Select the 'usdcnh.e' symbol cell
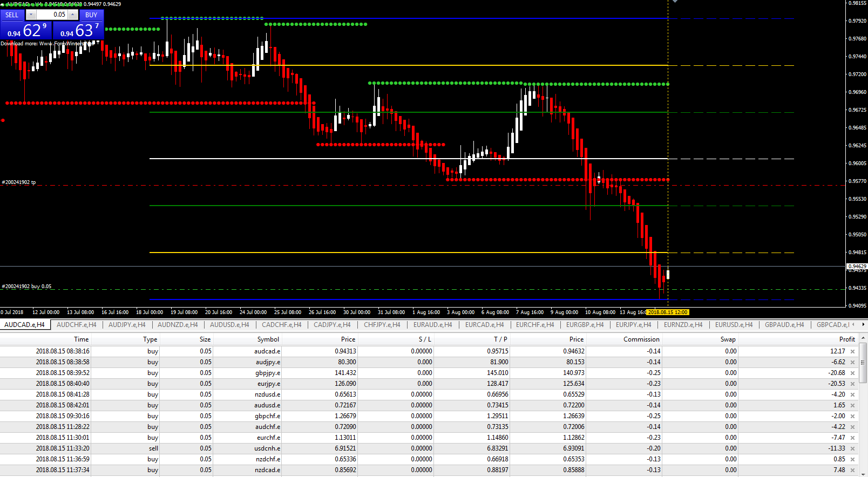 pos(267,448)
